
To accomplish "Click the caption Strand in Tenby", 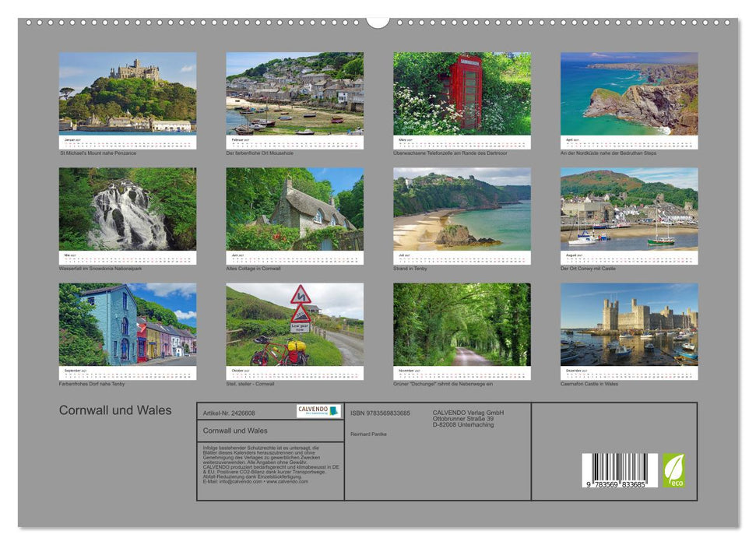I will [x=410, y=269].
